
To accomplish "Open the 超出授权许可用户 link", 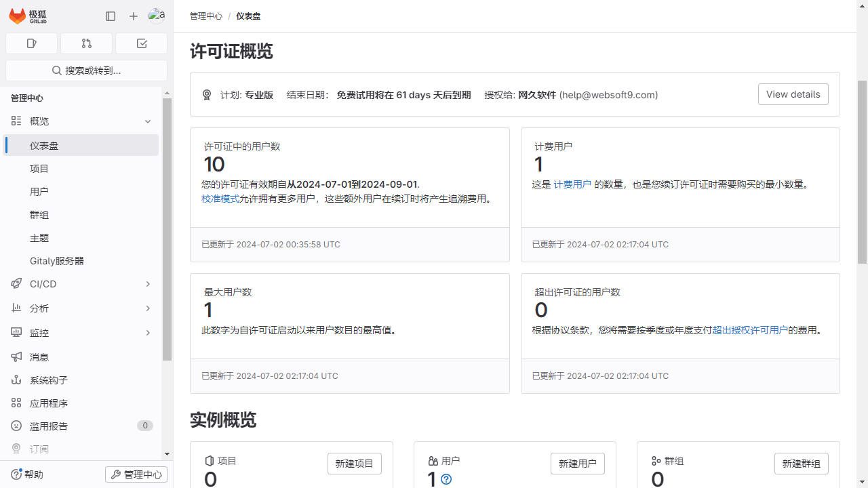I will click(x=750, y=330).
